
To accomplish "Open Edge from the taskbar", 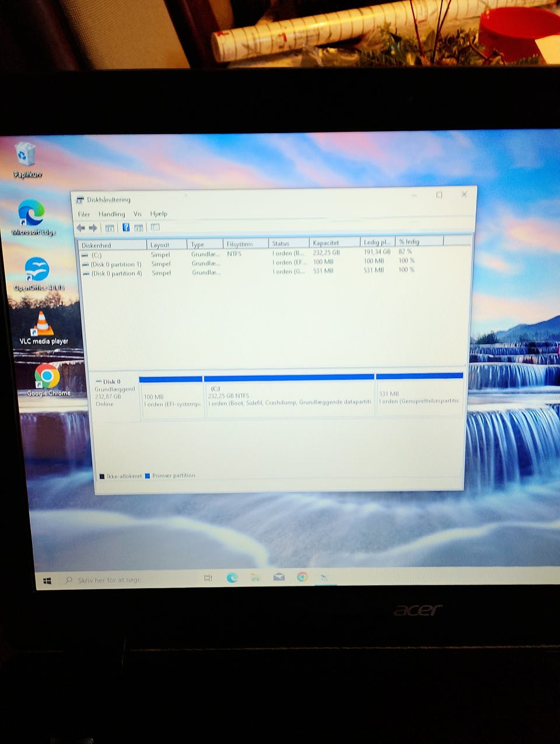I will (x=232, y=578).
